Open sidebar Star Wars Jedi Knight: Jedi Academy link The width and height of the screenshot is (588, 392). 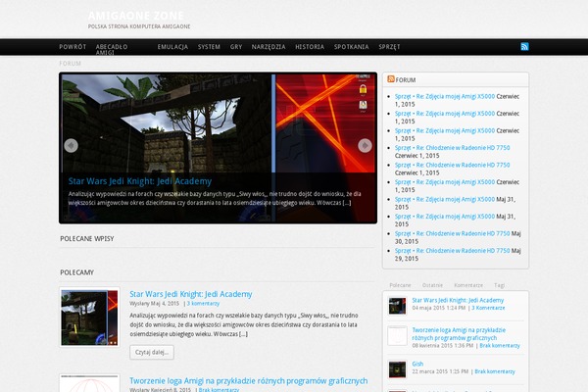point(458,300)
